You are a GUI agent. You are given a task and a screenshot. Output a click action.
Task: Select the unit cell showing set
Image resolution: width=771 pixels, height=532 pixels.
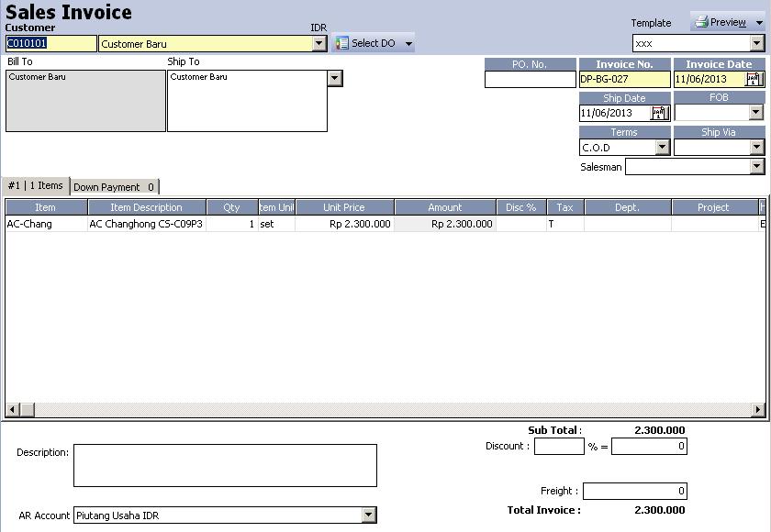point(276,224)
